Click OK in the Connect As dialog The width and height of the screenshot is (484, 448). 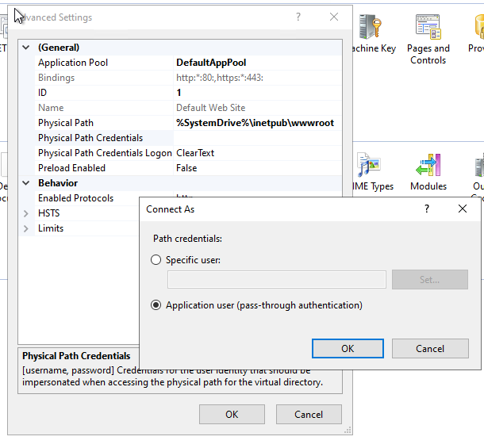[348, 349]
